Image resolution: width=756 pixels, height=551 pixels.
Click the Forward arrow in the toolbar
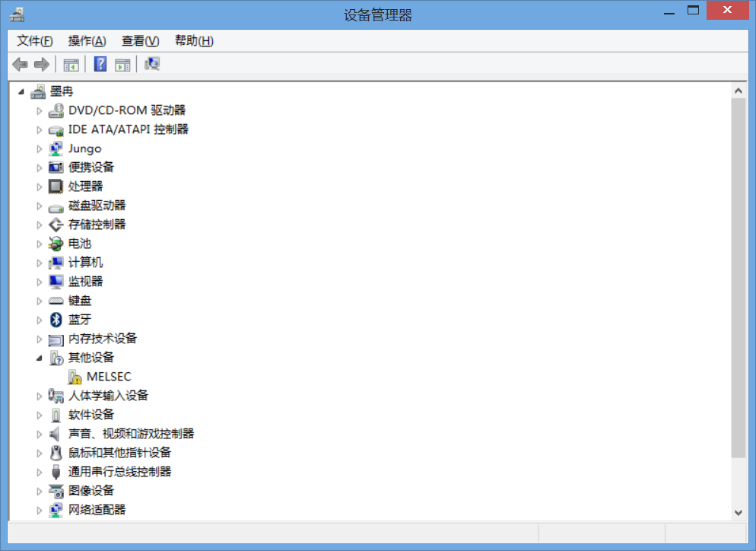pos(42,65)
